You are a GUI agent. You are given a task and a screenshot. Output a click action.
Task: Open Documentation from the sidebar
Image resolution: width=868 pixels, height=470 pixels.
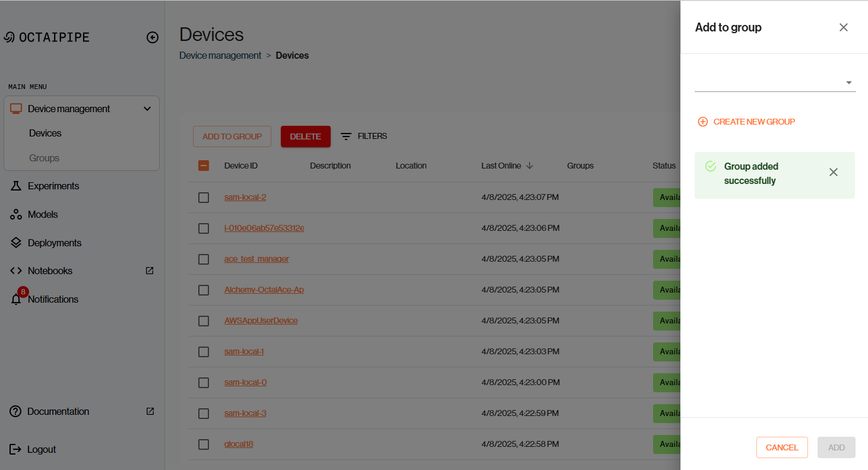[x=58, y=412]
